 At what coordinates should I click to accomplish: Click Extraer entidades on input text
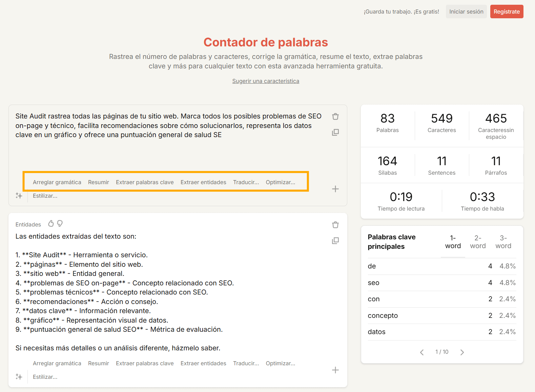(203, 182)
